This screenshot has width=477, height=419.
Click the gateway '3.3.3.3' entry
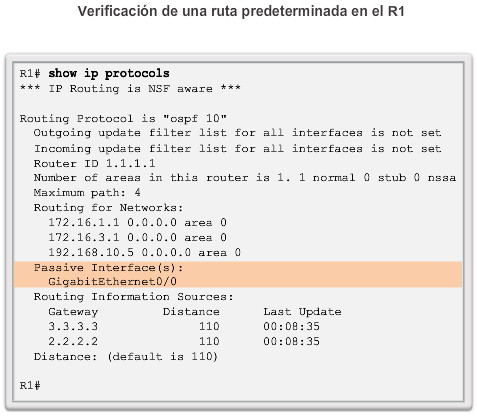click(x=73, y=326)
